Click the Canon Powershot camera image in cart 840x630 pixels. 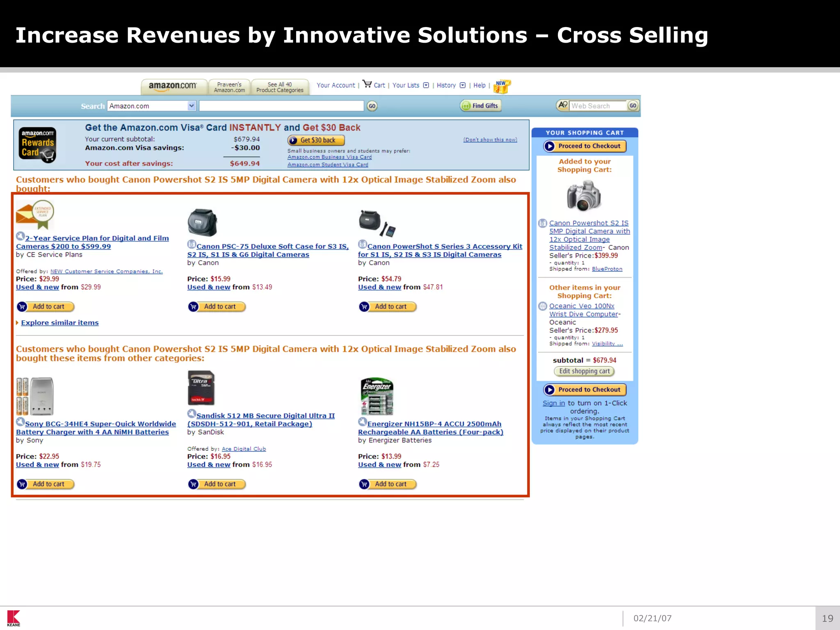(x=584, y=196)
